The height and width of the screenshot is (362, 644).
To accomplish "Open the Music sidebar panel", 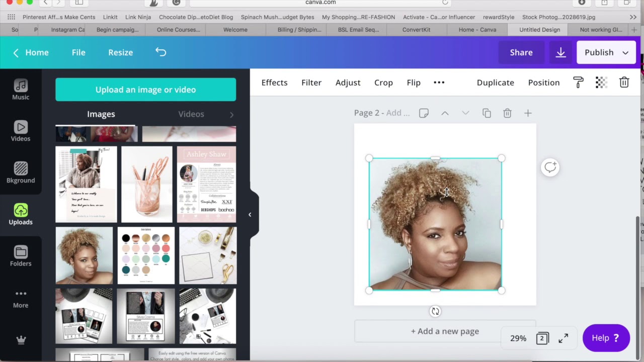I will (x=21, y=89).
